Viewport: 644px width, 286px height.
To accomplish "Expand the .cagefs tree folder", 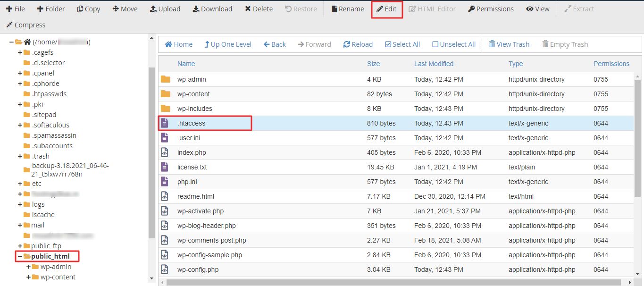I will click(20, 52).
